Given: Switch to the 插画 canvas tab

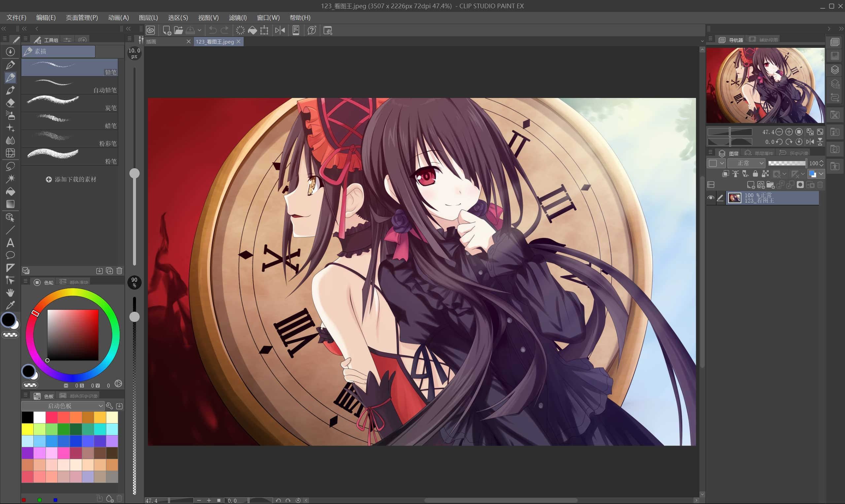Looking at the screenshot, I should click(168, 42).
